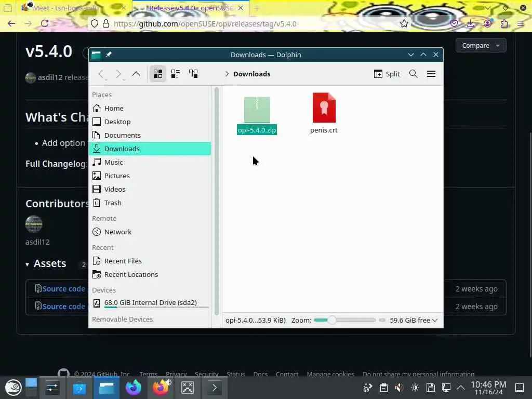
Task: Reload the GitHub page
Action: (x=45, y=23)
